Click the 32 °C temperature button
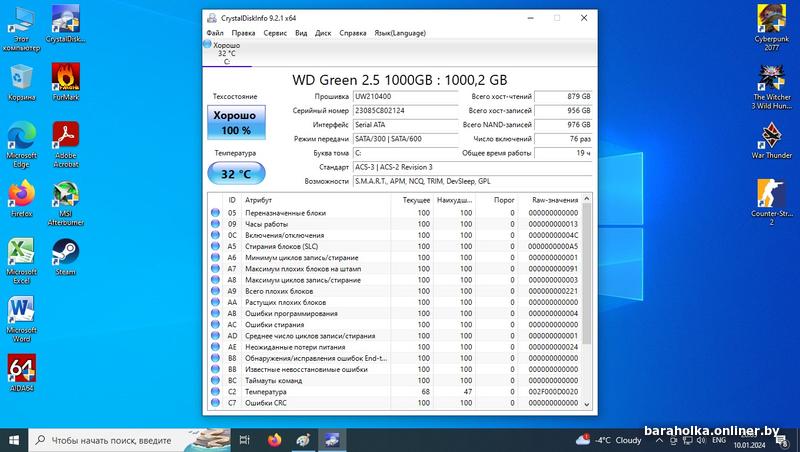 pyautogui.click(x=236, y=173)
